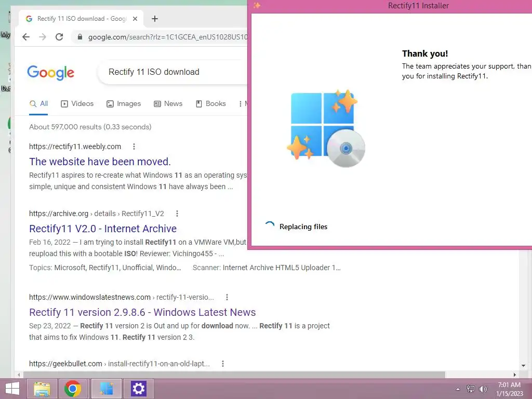Open Rectify11 V2.0 - Internet Archive link

point(103,229)
